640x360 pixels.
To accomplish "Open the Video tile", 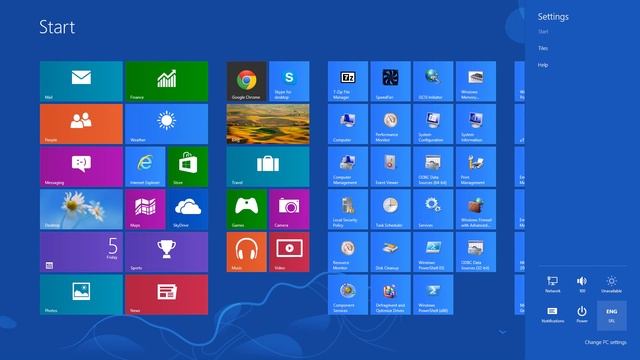I will tap(289, 252).
